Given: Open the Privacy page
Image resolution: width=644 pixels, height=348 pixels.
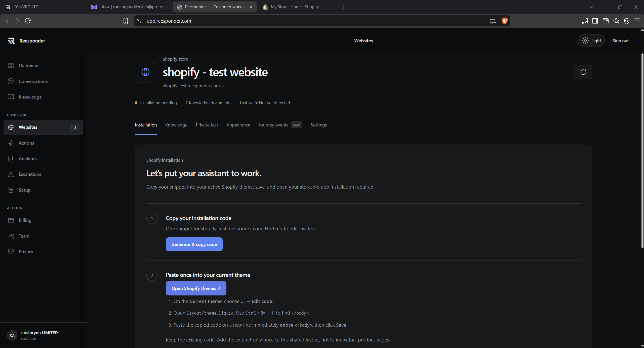Looking at the screenshot, I should [43, 251].
